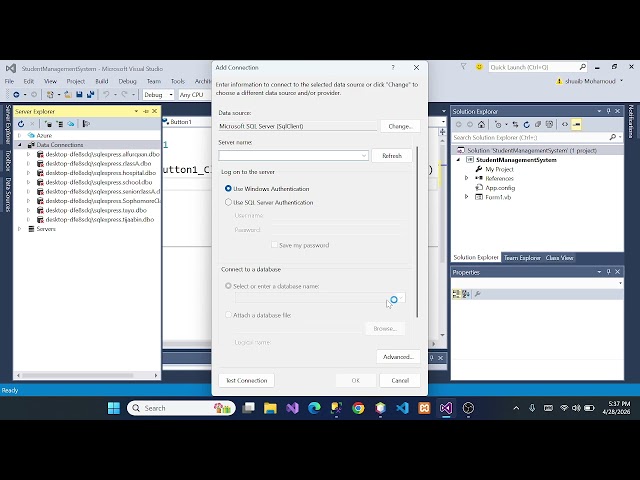The image size is (640, 480).
Task: Click the Change... data source button
Action: pyautogui.click(x=400, y=126)
